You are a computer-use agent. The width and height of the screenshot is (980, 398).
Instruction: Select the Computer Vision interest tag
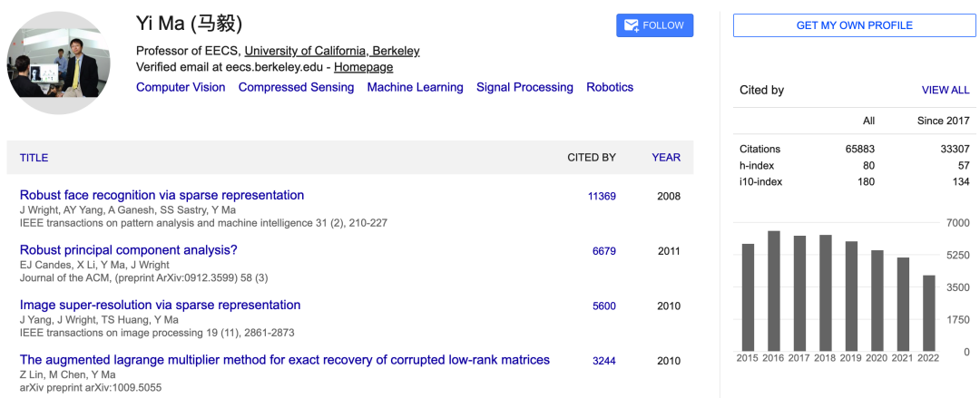(x=181, y=87)
